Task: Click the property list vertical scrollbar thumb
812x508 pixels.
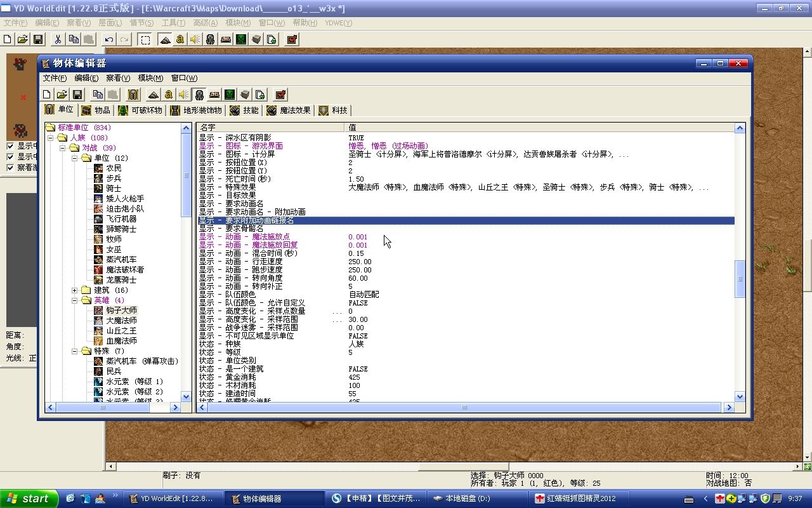Action: 740,278
